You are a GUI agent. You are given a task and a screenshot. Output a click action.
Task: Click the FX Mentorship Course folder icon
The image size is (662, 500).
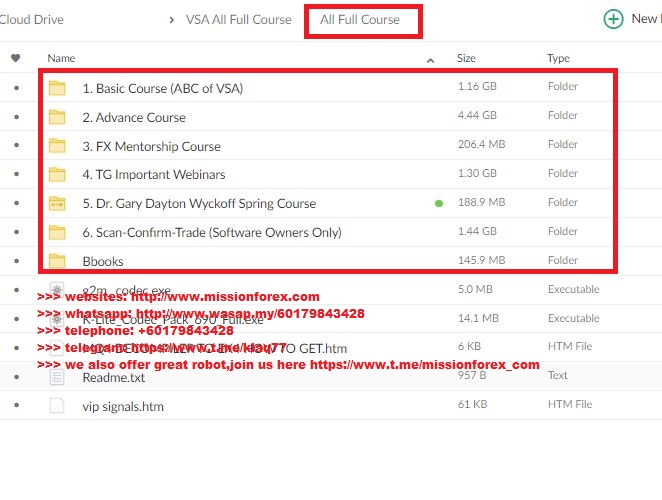57,146
